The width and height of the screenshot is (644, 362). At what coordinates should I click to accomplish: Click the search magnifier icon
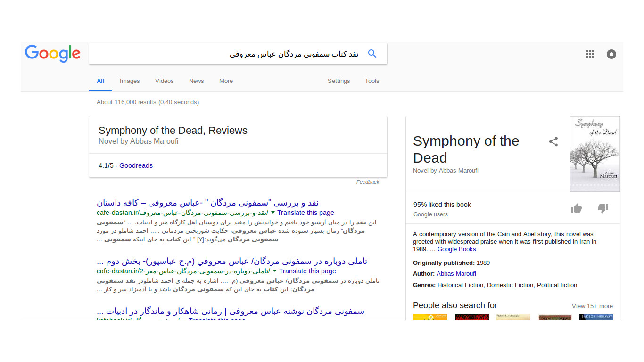[372, 53]
